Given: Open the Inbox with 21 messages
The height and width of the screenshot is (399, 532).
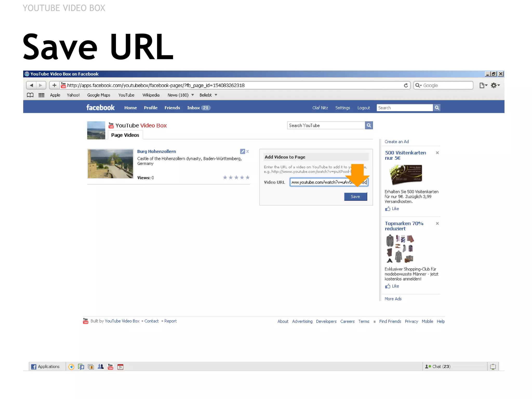Looking at the screenshot, I should (x=199, y=108).
